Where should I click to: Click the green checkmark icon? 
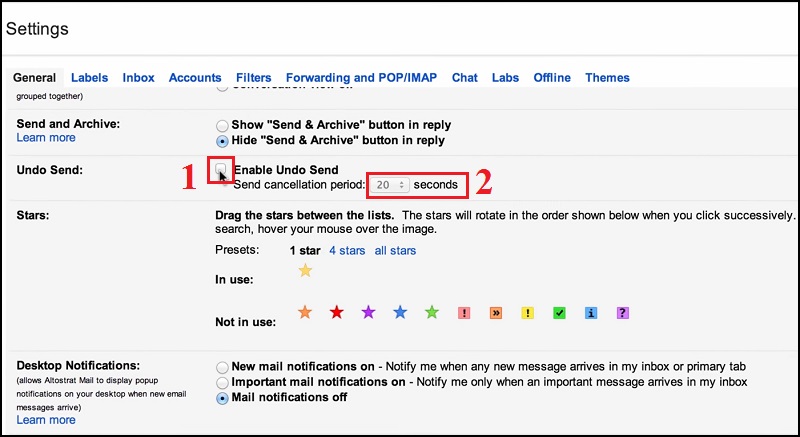pos(559,313)
